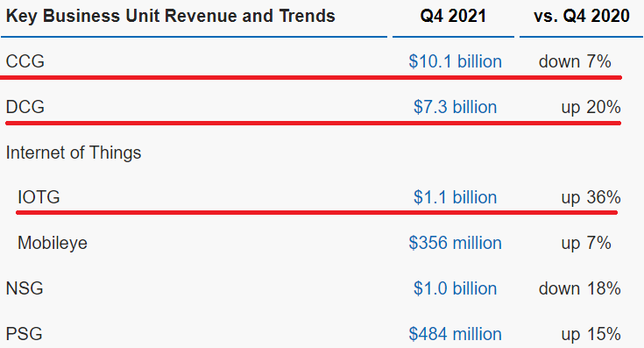Select the 'Q4 2021' column header
The height and width of the screenshot is (348, 644).
453,16
